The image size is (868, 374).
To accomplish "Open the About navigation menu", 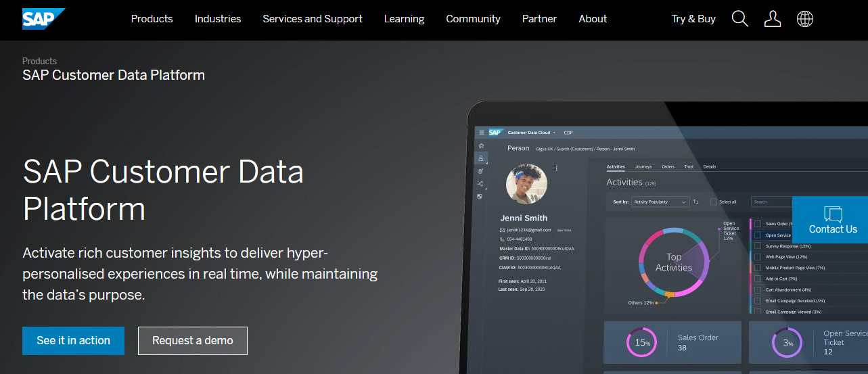I will click(x=593, y=19).
